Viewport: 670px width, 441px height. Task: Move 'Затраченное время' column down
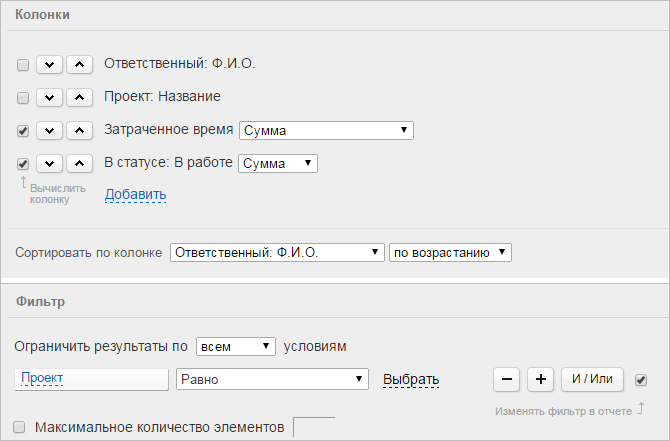(x=50, y=130)
